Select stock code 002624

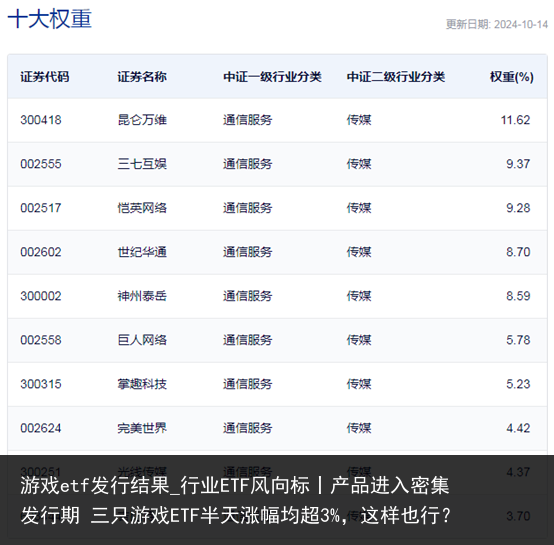[x=41, y=428]
